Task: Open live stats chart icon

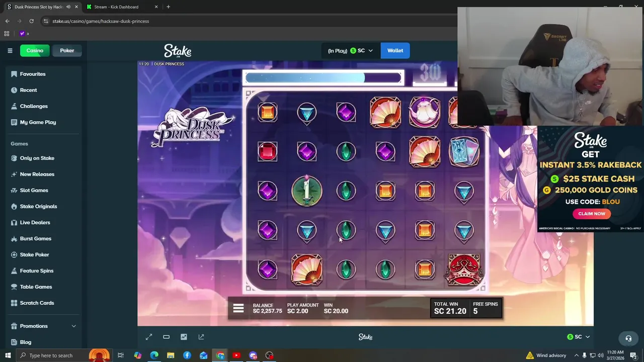Action: (184, 337)
